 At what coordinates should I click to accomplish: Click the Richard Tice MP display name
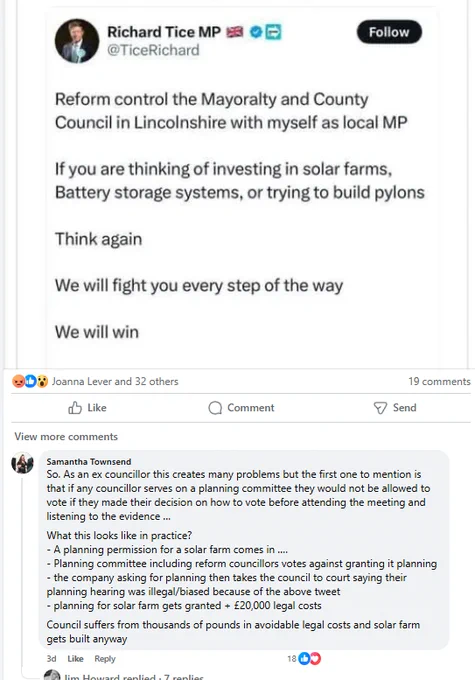(164, 32)
